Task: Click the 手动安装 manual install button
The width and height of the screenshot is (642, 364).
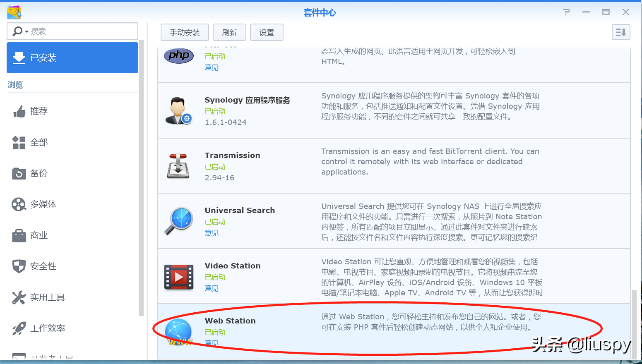Action: pyautogui.click(x=185, y=32)
